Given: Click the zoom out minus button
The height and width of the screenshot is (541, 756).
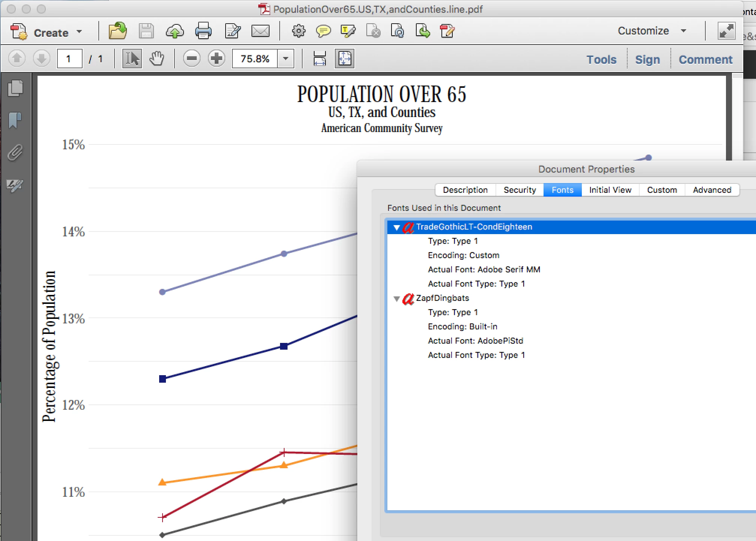Looking at the screenshot, I should pos(191,59).
